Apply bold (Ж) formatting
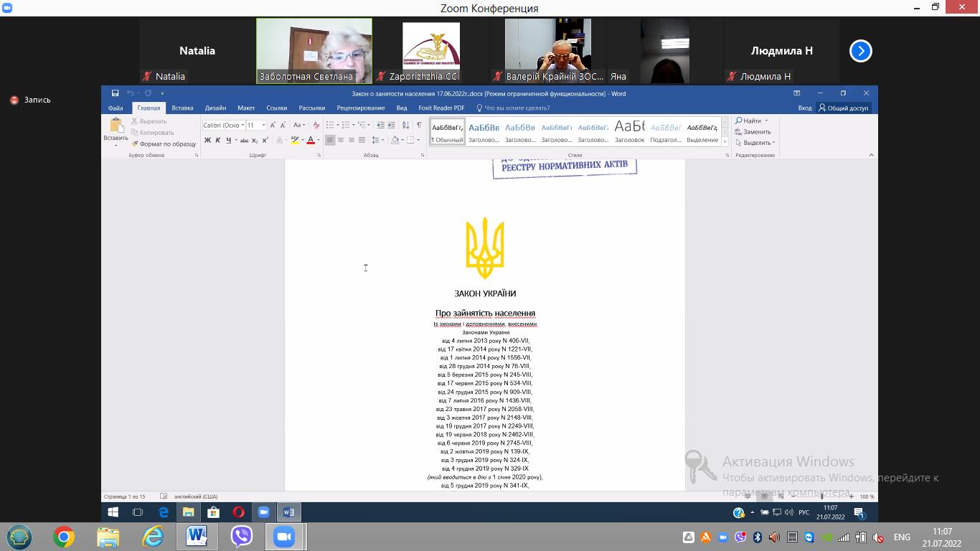 click(x=207, y=140)
